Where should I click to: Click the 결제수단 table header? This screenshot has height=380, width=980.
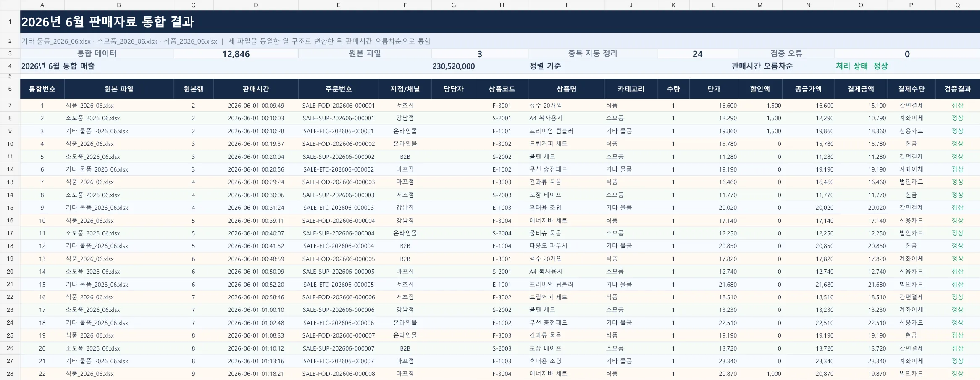(x=911, y=89)
